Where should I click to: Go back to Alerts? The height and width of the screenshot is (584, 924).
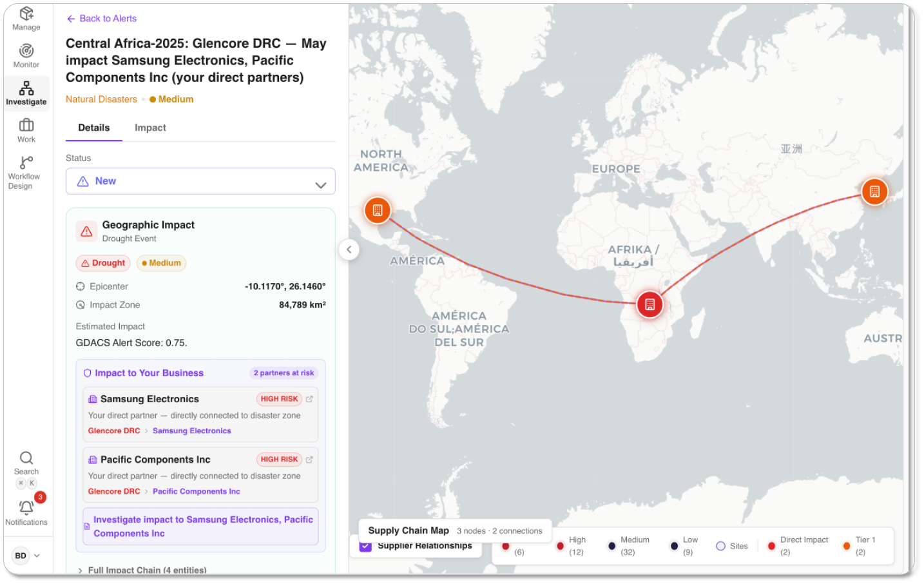click(102, 19)
